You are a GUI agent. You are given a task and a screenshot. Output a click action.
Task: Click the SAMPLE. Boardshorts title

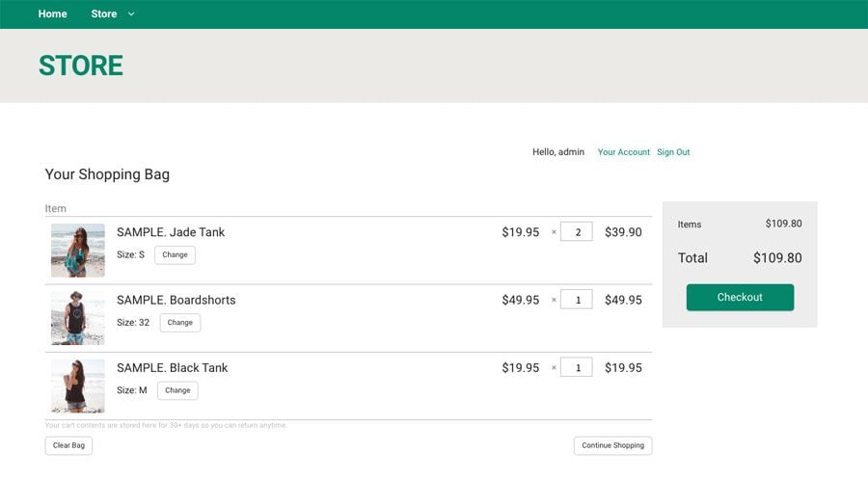tap(176, 300)
